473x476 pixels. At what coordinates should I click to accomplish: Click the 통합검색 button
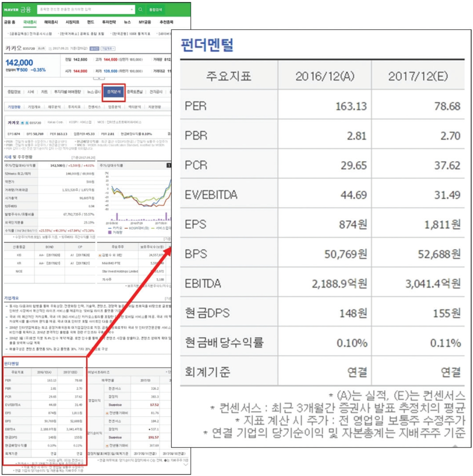point(156,10)
